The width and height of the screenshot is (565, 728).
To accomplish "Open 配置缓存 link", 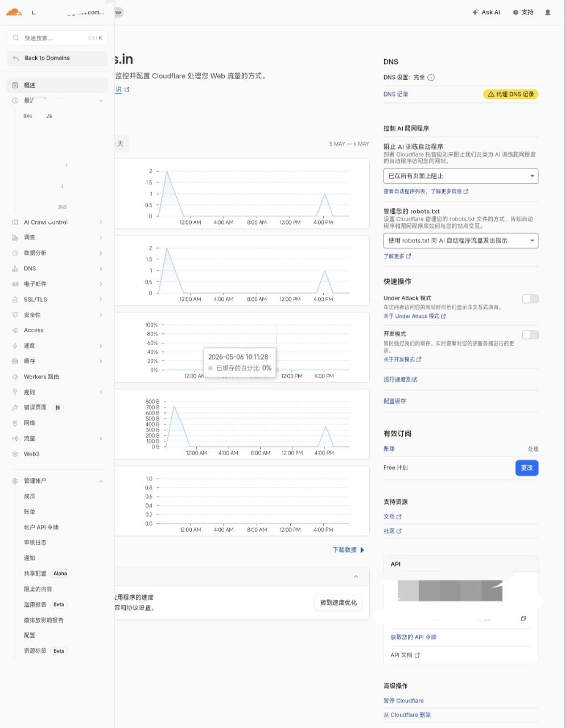I will tap(395, 401).
